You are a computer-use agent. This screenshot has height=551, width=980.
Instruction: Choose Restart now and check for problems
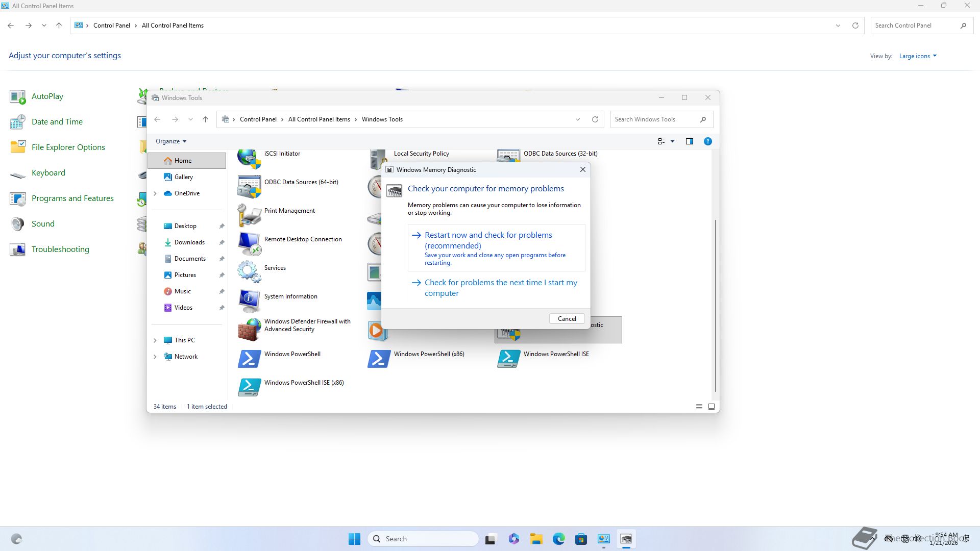pyautogui.click(x=488, y=240)
